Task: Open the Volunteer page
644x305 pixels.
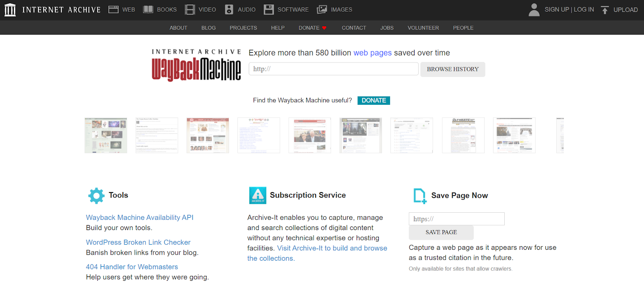Action: point(423,28)
